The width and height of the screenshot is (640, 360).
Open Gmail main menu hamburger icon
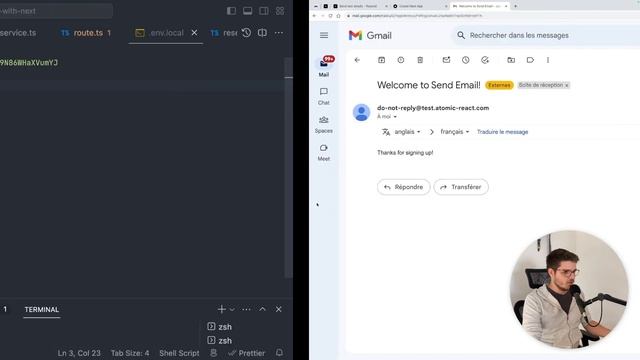click(x=324, y=36)
